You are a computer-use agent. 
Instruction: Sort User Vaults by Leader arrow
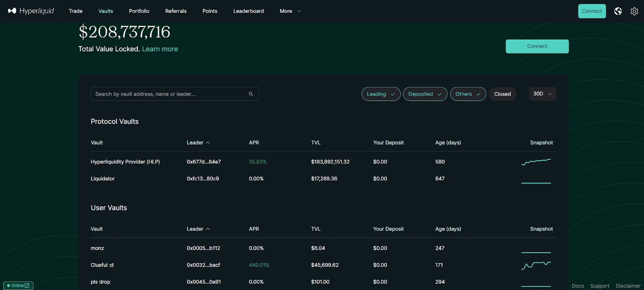point(208,229)
